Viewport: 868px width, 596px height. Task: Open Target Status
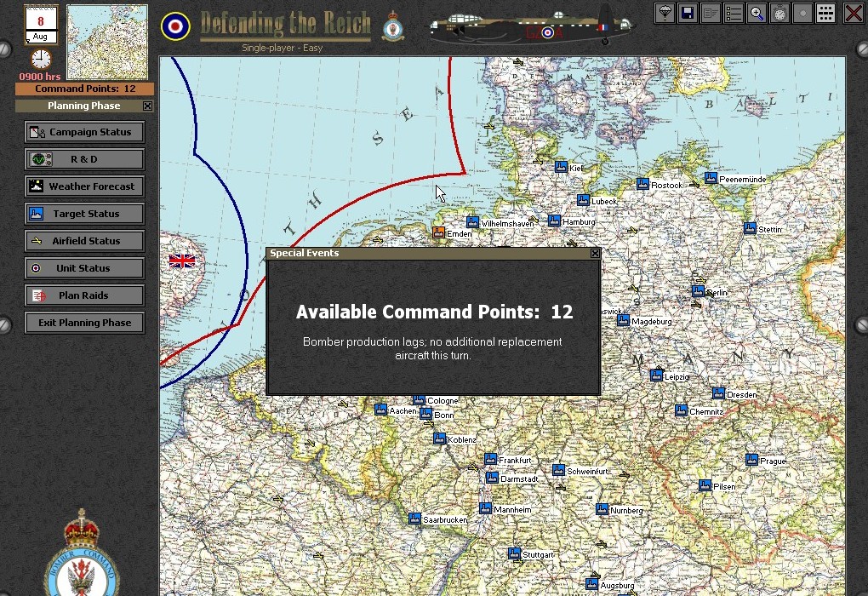pos(85,213)
